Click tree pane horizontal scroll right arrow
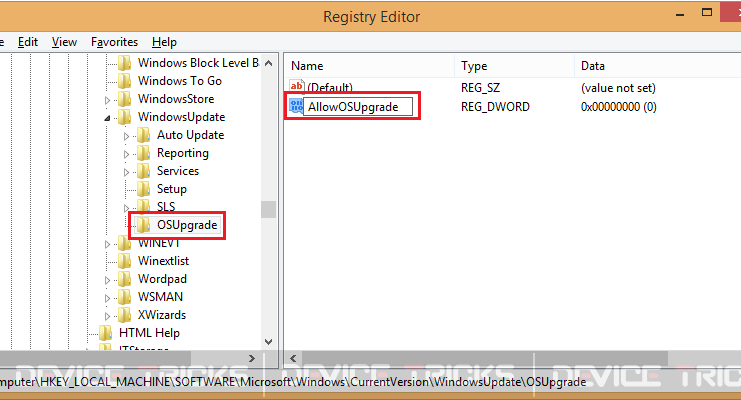 [251, 358]
